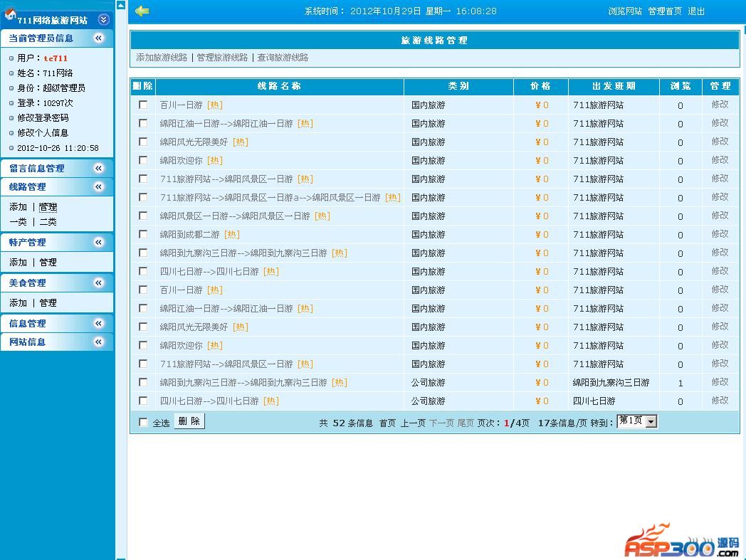
Task: Collapse the 线路管理 section chevron
Action: click(x=98, y=186)
